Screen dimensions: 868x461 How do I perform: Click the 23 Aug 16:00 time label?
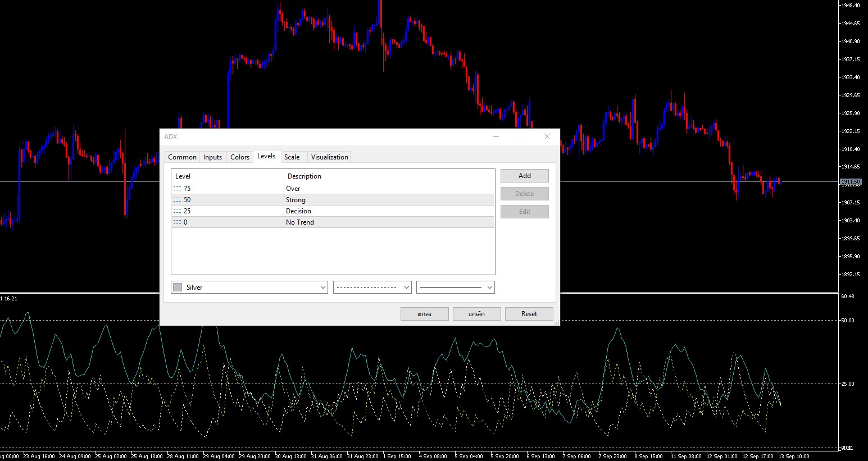39,457
